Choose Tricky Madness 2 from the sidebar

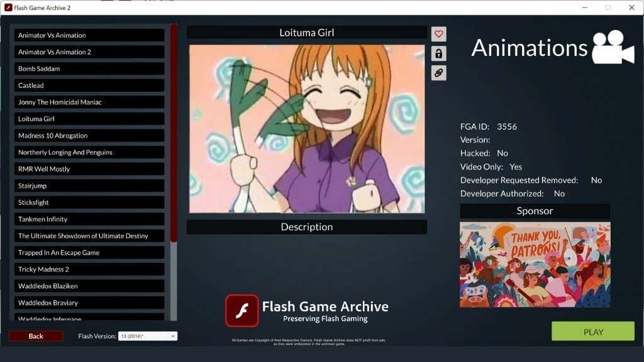click(x=89, y=269)
